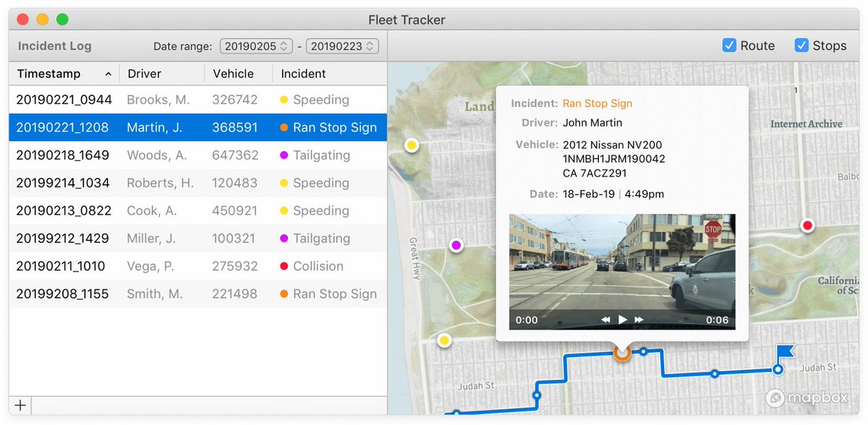
Task: Fast-forward the dashcam video
Action: tap(639, 319)
